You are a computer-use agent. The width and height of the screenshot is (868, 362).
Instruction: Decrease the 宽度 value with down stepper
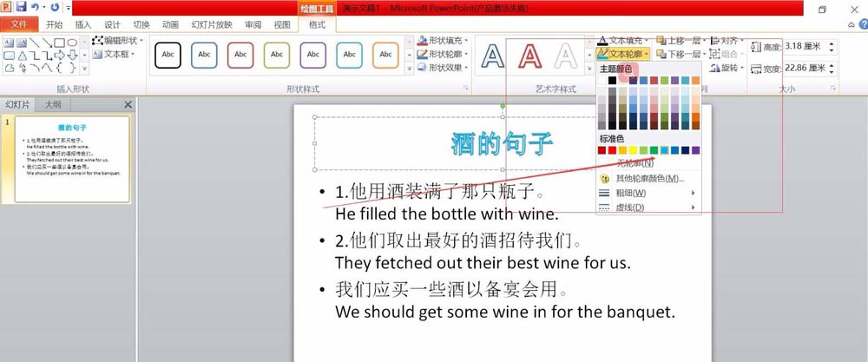pos(832,72)
